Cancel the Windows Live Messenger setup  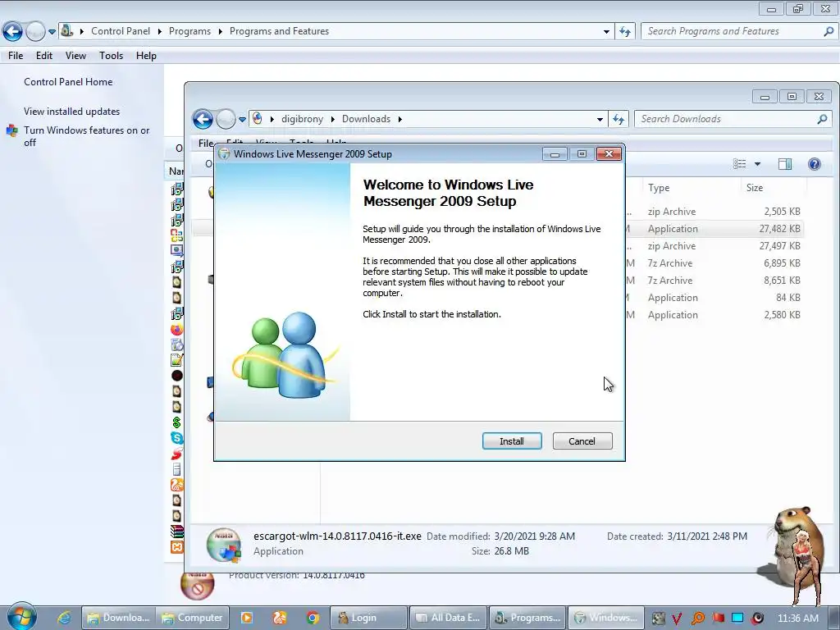(582, 441)
